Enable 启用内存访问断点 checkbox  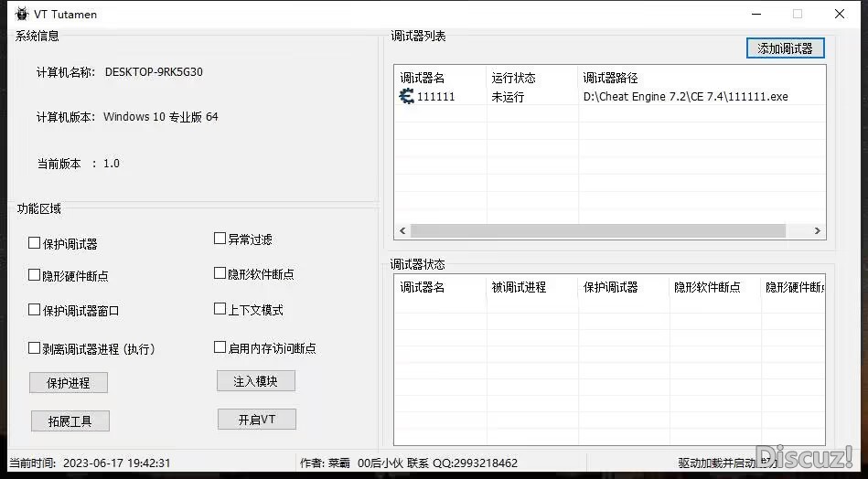click(x=220, y=347)
